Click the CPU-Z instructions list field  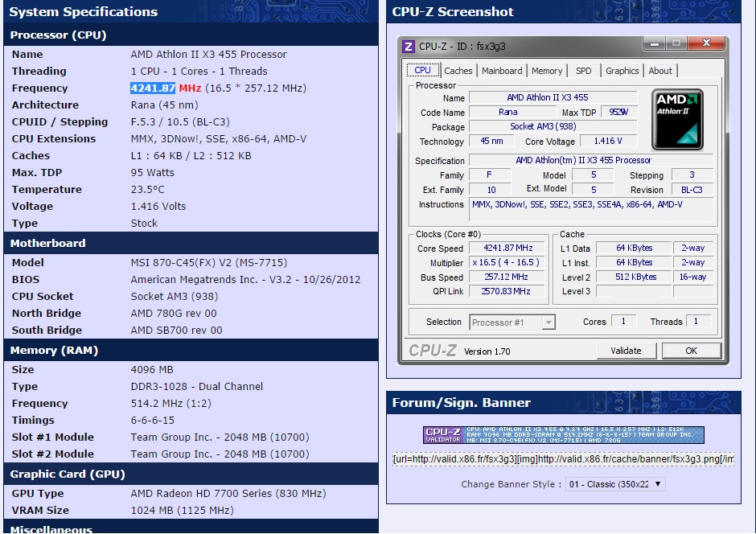point(591,210)
